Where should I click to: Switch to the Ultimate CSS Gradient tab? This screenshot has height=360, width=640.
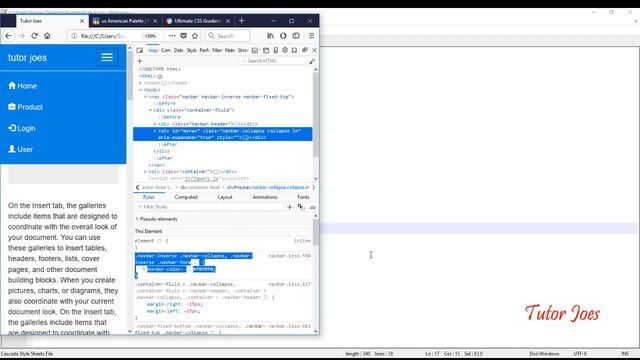pyautogui.click(x=198, y=21)
